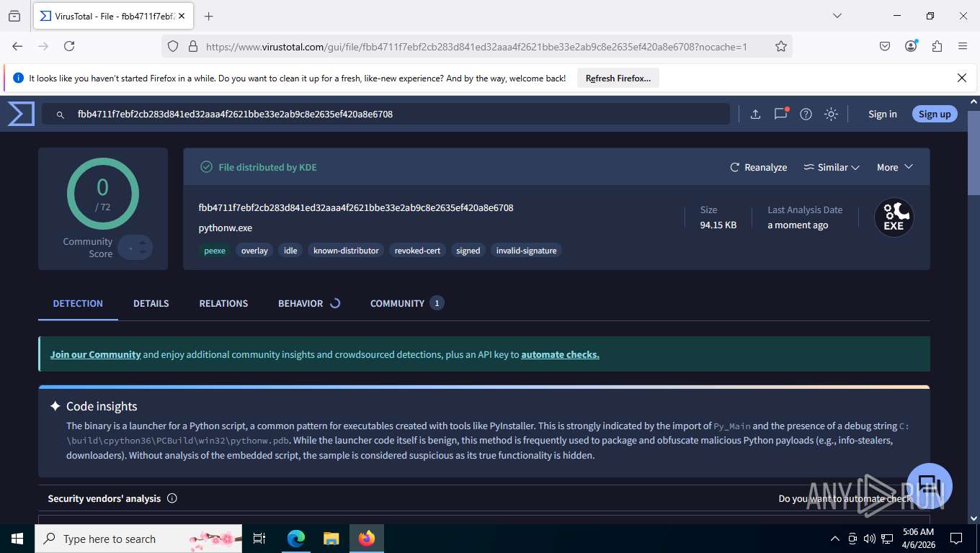Screen dimensions: 980x553
Task: Switch to the DETAILS tab
Action: point(151,303)
